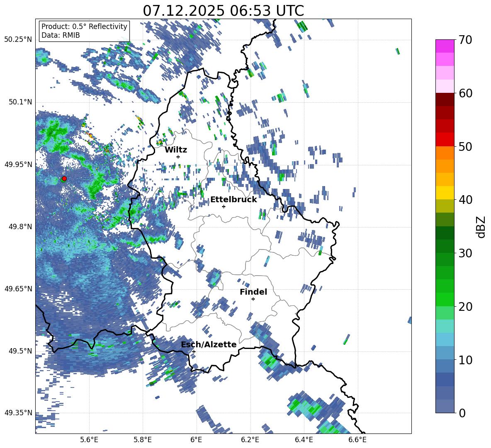The width and height of the screenshot is (491, 448).
Task: Click the magenta top colorbar segment
Action: [445, 46]
